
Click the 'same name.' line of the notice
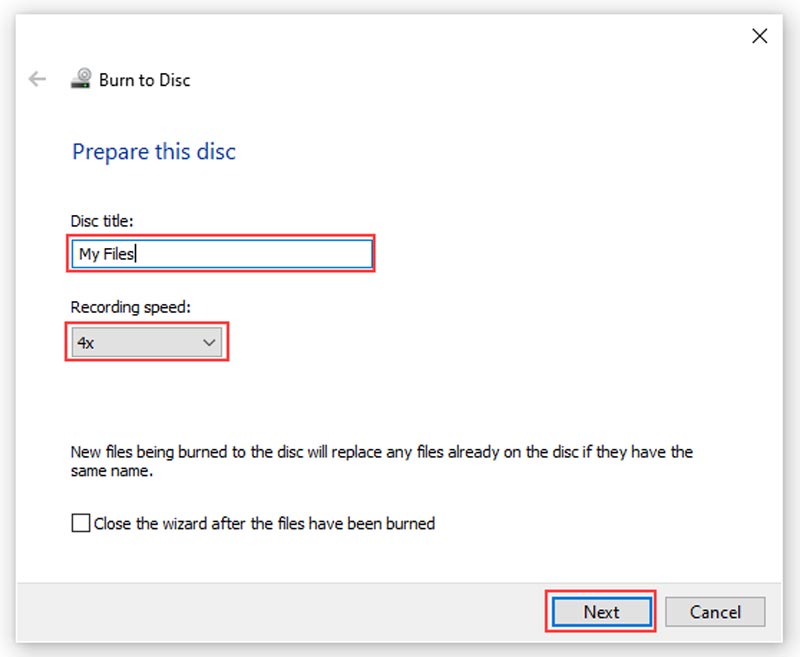coord(111,471)
